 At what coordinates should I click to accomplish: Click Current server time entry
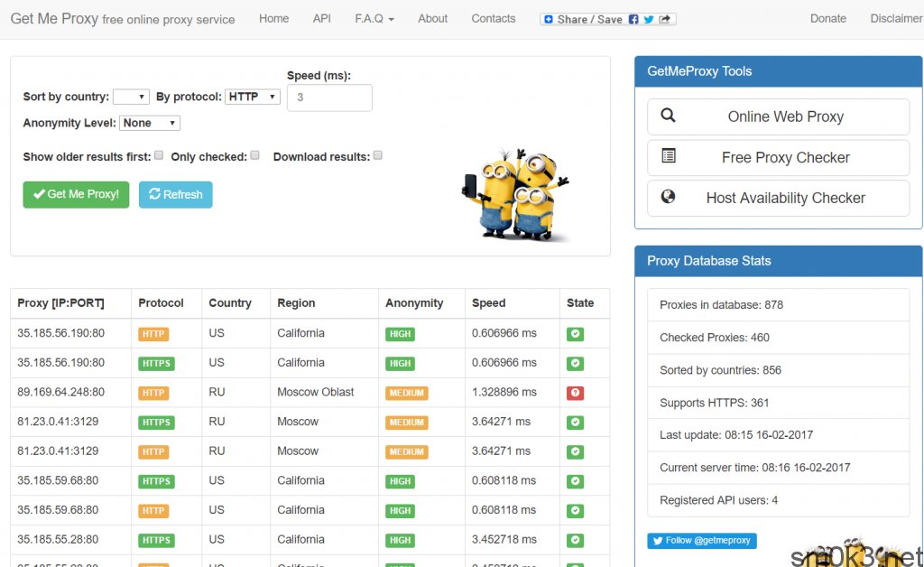(x=779, y=468)
